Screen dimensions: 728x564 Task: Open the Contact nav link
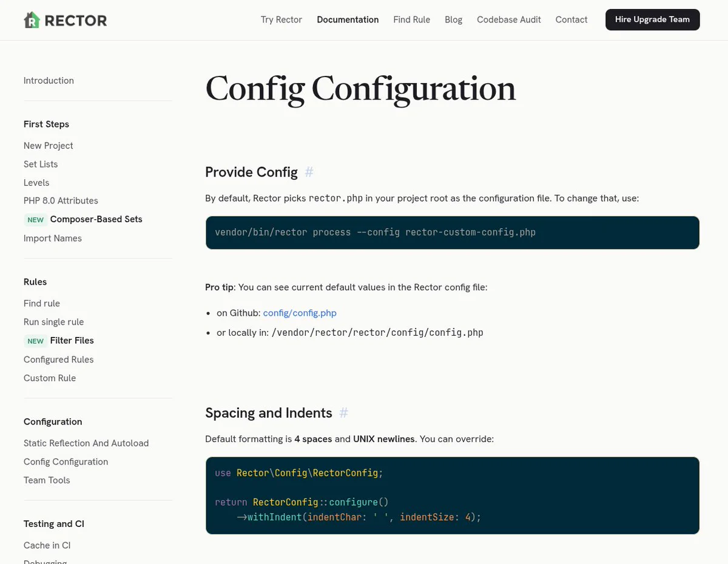click(x=571, y=19)
